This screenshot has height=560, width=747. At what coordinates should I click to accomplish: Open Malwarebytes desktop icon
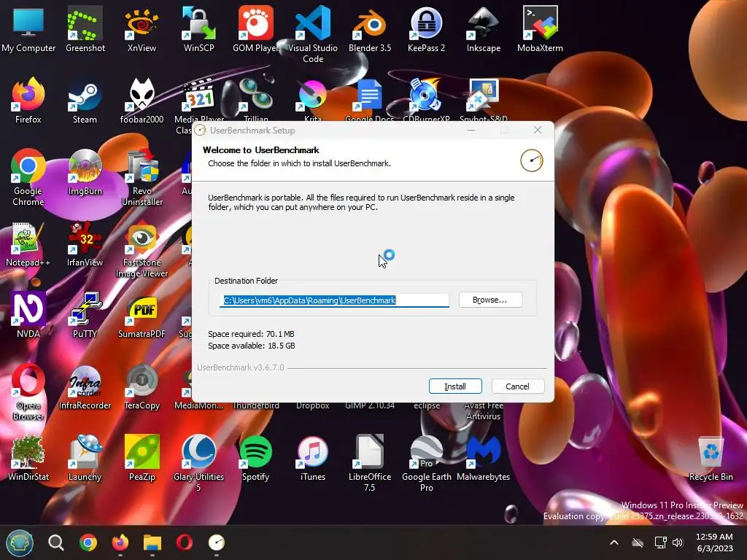coord(484,458)
